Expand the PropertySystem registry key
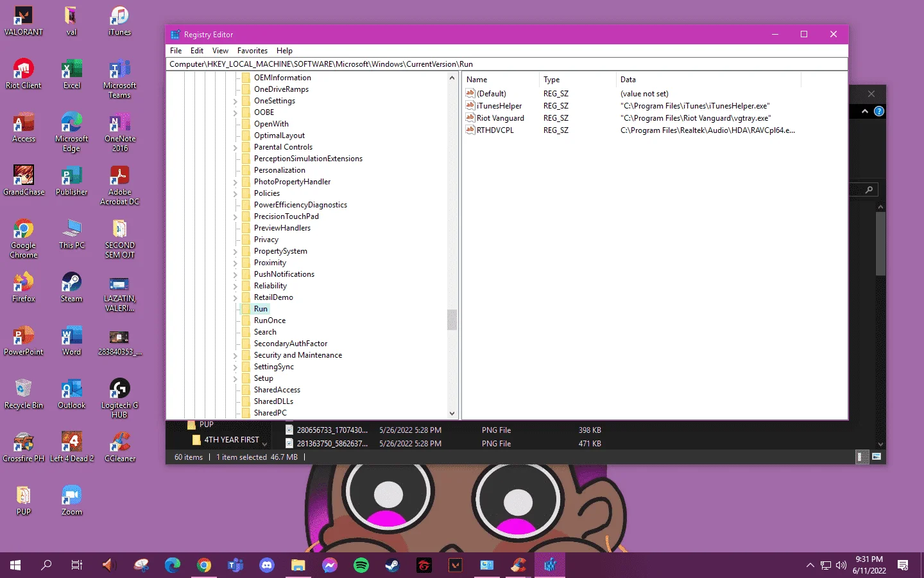The width and height of the screenshot is (924, 578). (x=235, y=252)
